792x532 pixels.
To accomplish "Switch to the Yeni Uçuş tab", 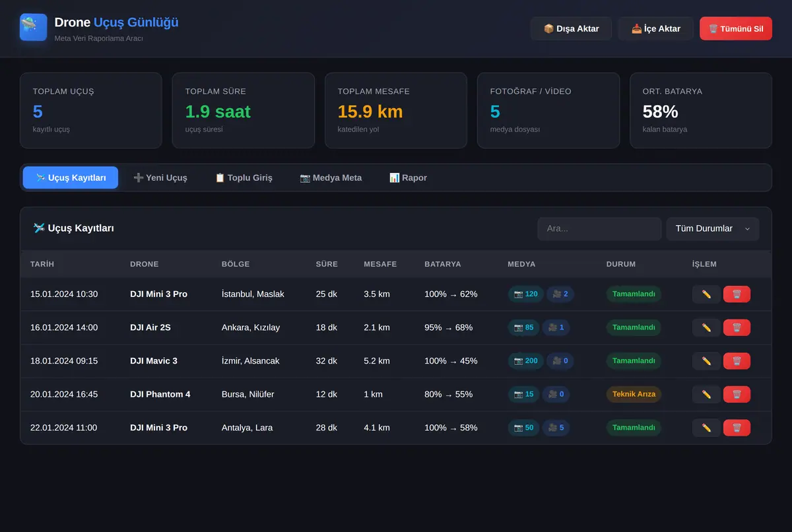I will (x=160, y=178).
